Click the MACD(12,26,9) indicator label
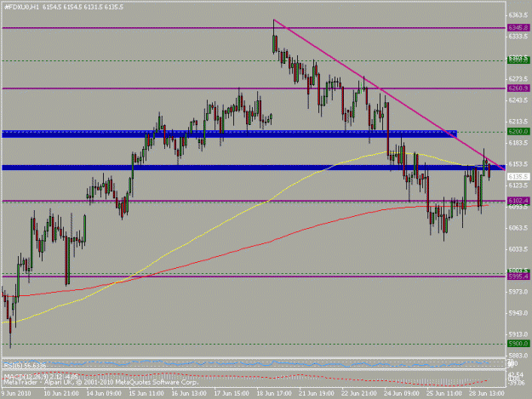532x399 pixels. click(41, 376)
